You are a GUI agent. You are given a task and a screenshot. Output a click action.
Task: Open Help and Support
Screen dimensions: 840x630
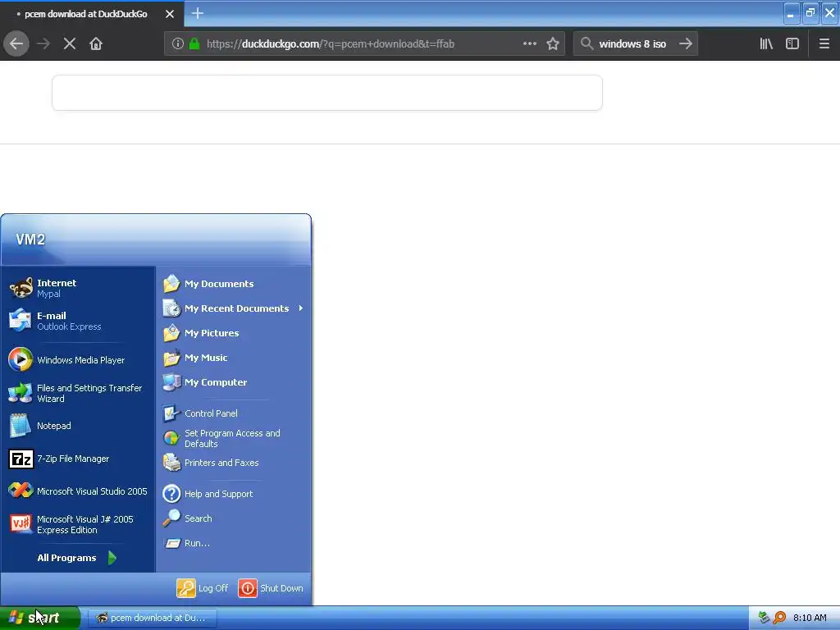pos(234,494)
